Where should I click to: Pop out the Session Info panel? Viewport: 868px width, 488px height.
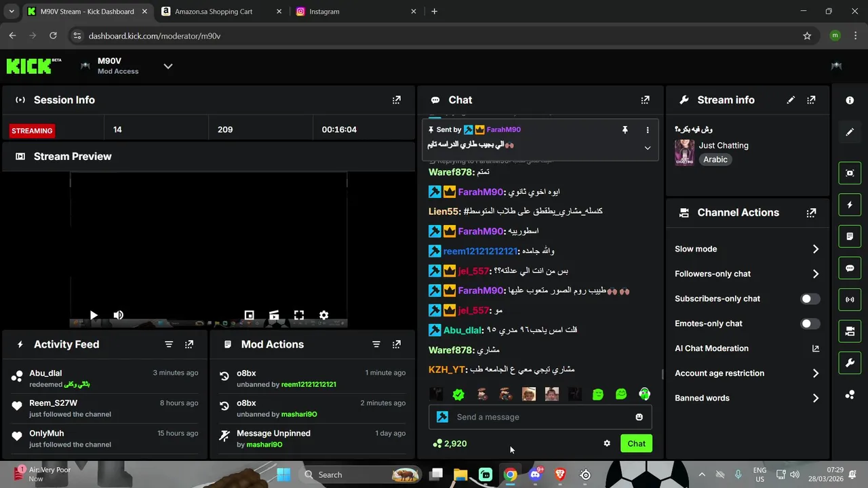pyautogui.click(x=397, y=100)
